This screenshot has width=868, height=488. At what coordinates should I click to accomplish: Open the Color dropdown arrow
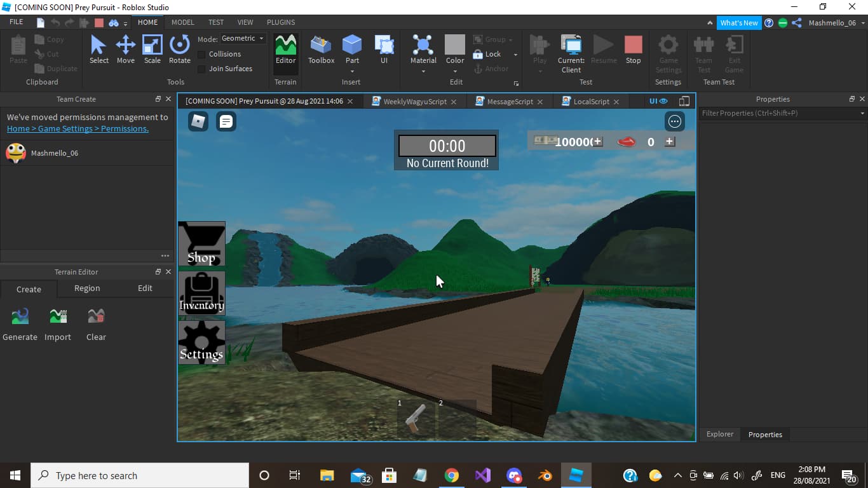[x=454, y=71]
